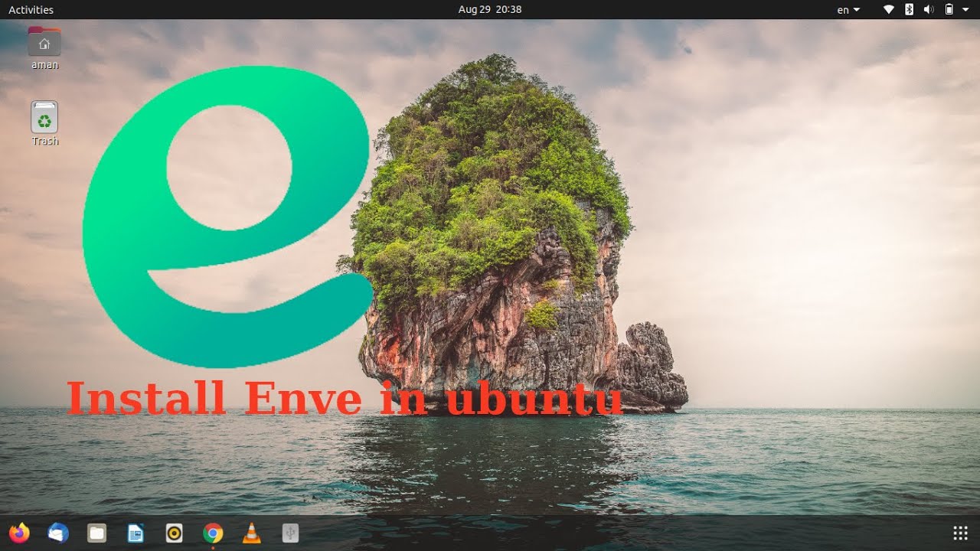
Task: Click the battery status icon
Action: coord(949,9)
